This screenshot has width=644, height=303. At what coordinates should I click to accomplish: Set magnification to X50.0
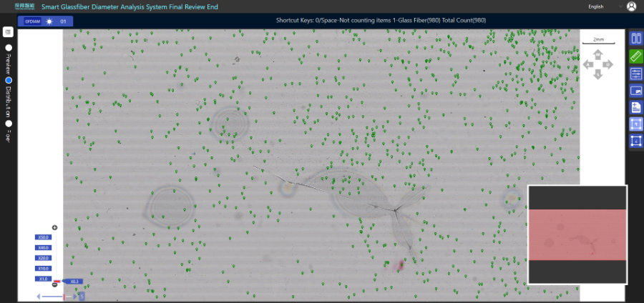44,237
